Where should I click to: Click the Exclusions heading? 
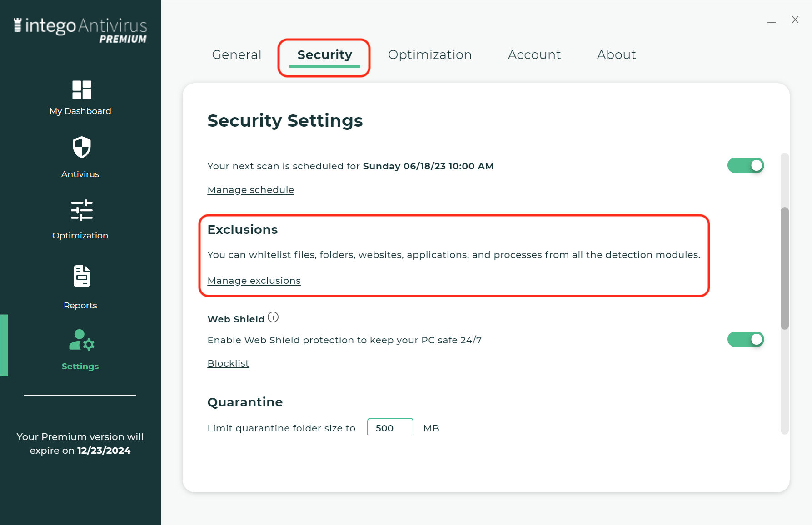243,230
